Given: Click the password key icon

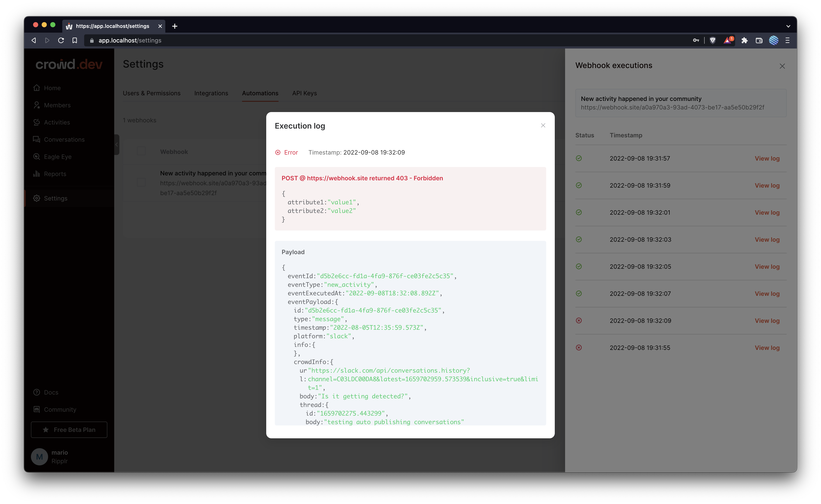Looking at the screenshot, I should [x=696, y=40].
